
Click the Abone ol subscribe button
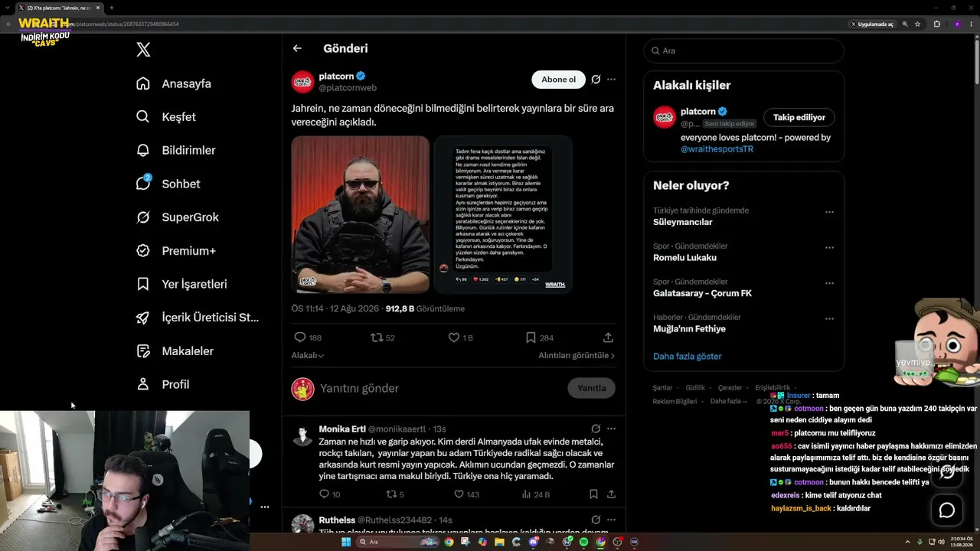pos(558,80)
